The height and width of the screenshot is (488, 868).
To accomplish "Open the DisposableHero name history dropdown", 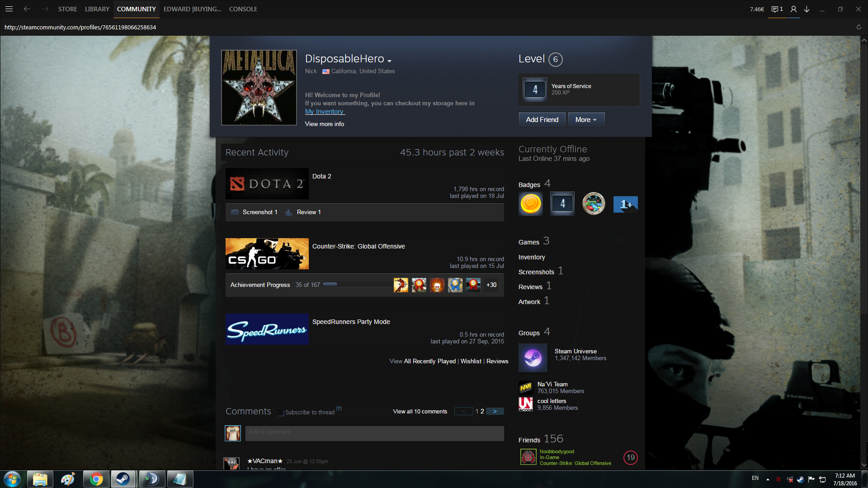I will 389,61.
